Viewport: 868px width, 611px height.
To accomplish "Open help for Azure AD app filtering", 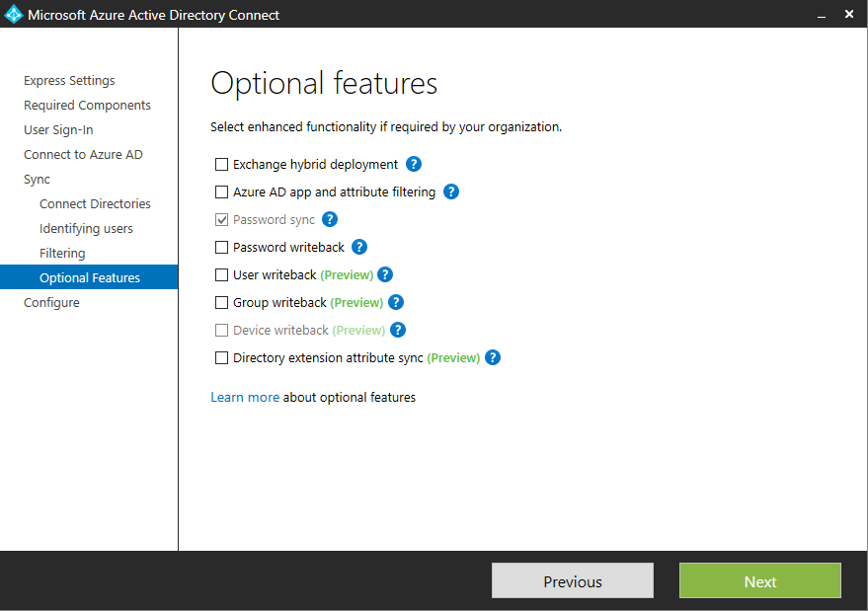I will coord(451,192).
